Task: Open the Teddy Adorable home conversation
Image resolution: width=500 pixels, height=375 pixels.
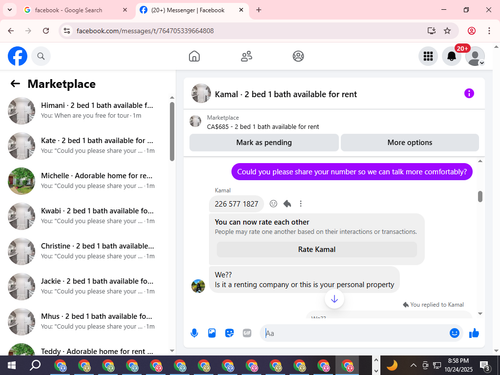Action: [87, 349]
